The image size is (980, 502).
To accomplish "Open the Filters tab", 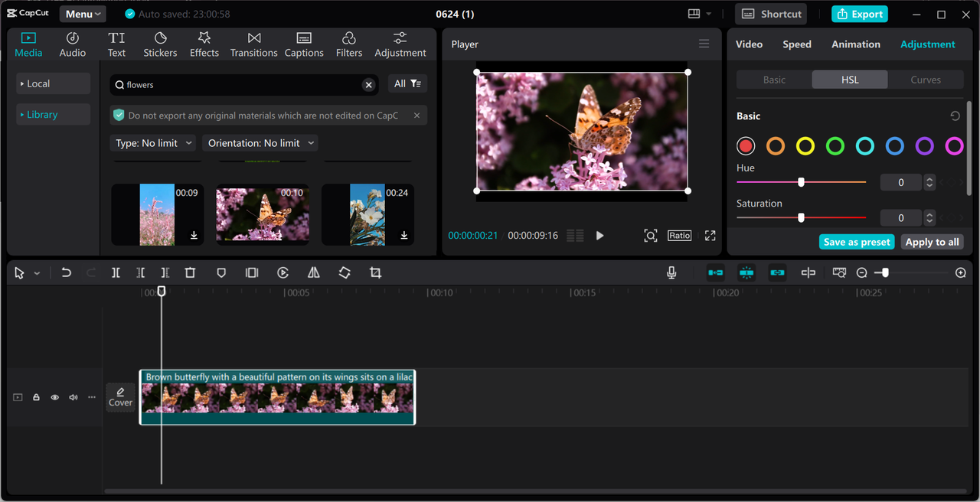I will 349,45.
